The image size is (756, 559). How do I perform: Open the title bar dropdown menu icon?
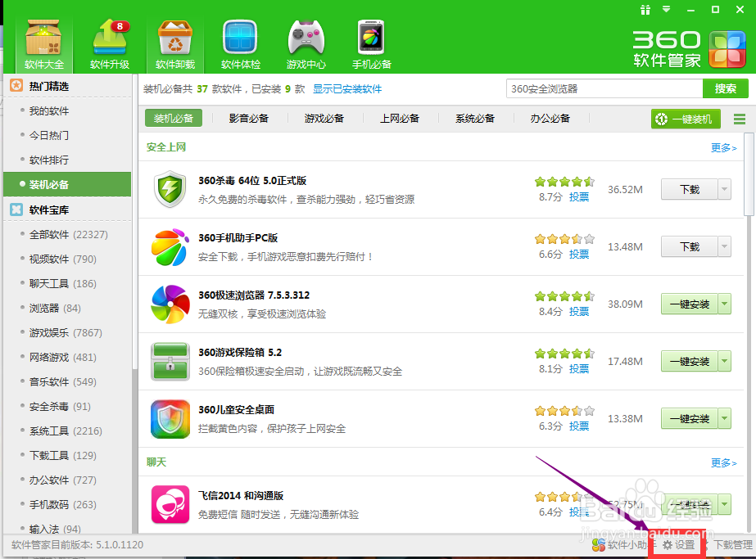coord(667,9)
